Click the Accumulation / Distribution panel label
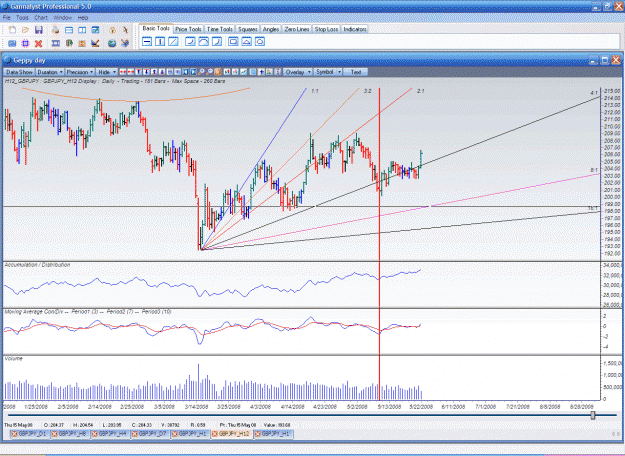The width and height of the screenshot is (625, 456). point(37,265)
